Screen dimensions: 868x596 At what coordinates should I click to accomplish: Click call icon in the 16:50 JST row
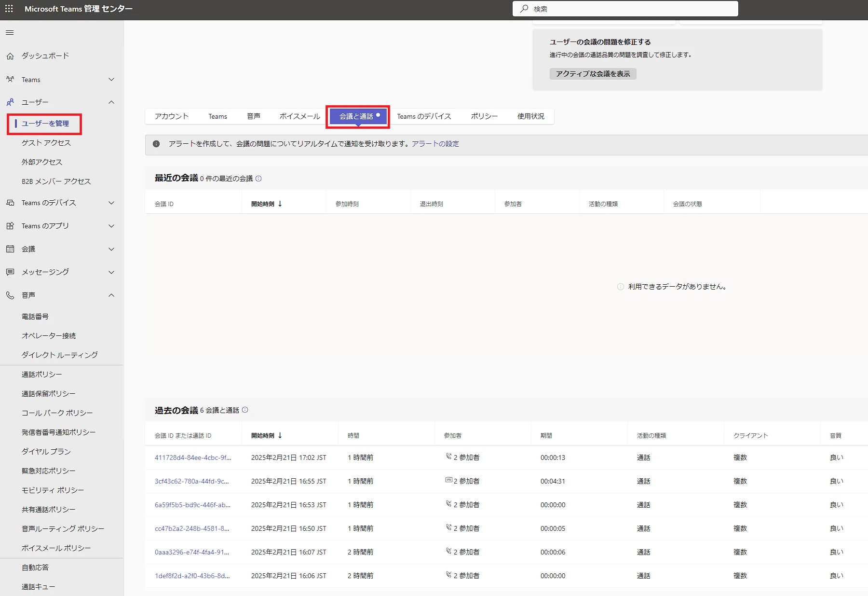point(448,527)
